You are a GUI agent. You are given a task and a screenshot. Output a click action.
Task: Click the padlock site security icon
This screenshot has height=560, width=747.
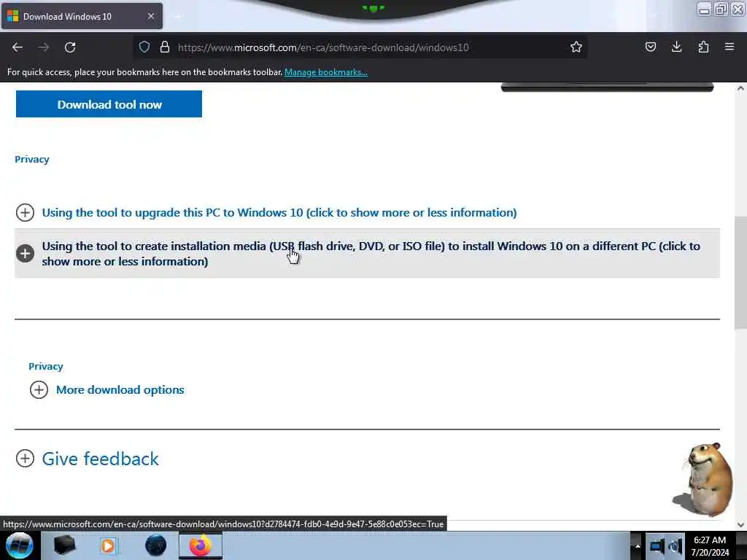pos(165,47)
